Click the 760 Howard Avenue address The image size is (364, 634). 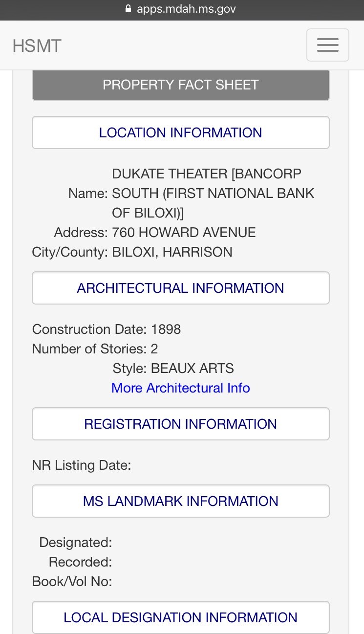coord(184,232)
